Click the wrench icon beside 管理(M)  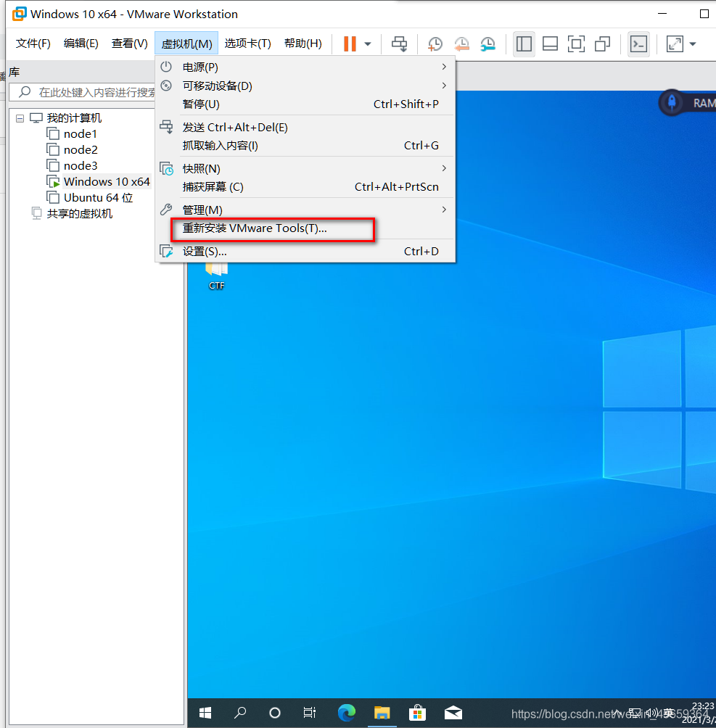point(166,210)
